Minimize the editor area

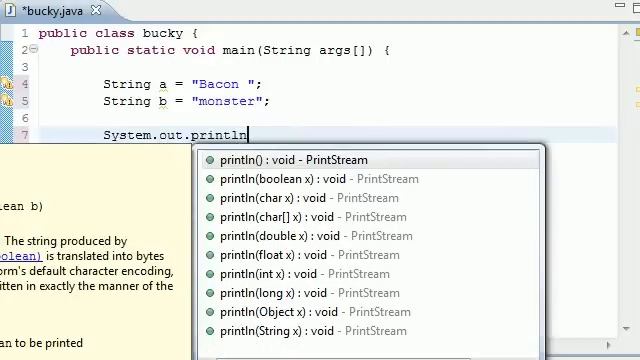click(620, 5)
